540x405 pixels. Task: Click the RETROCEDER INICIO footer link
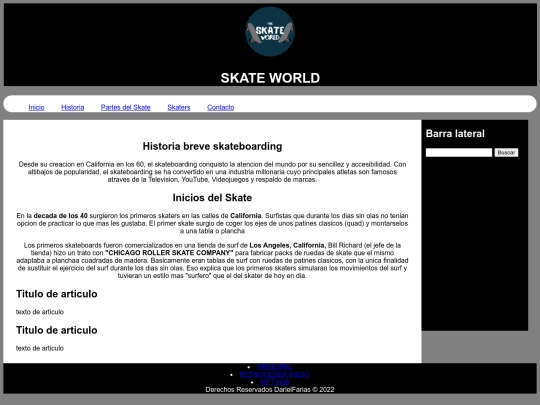(x=274, y=374)
